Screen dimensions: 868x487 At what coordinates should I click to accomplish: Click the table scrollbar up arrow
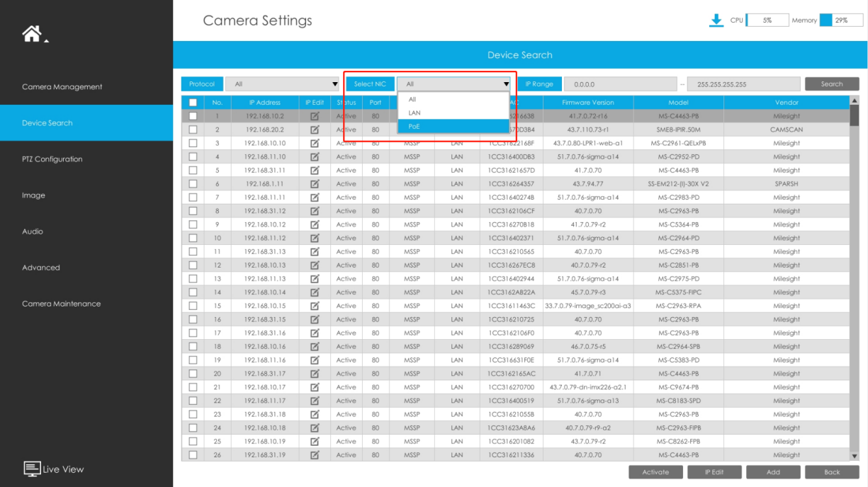click(x=855, y=100)
